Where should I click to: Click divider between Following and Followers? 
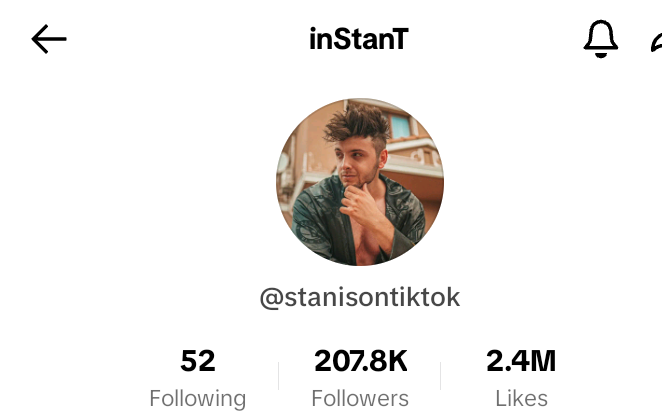[x=279, y=376]
